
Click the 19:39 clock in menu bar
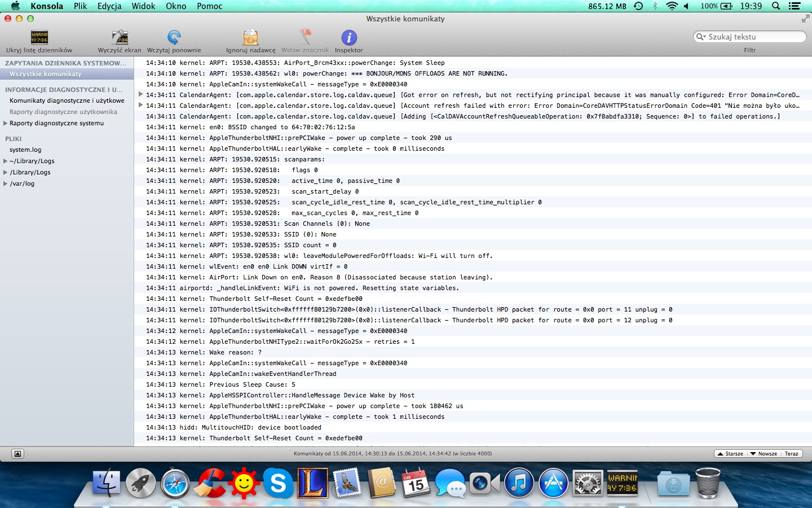click(751, 6)
